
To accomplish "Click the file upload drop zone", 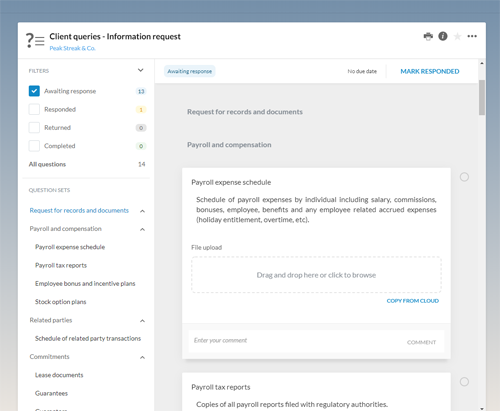I will click(316, 275).
